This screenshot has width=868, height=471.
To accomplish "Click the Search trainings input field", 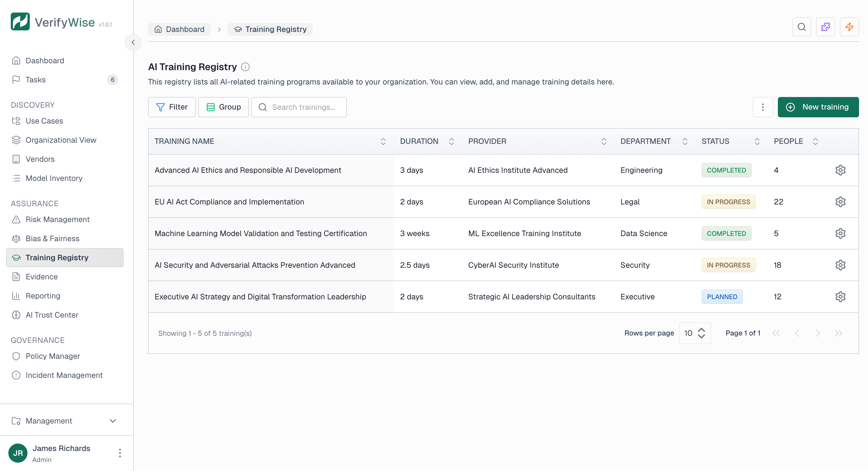I will tap(299, 107).
